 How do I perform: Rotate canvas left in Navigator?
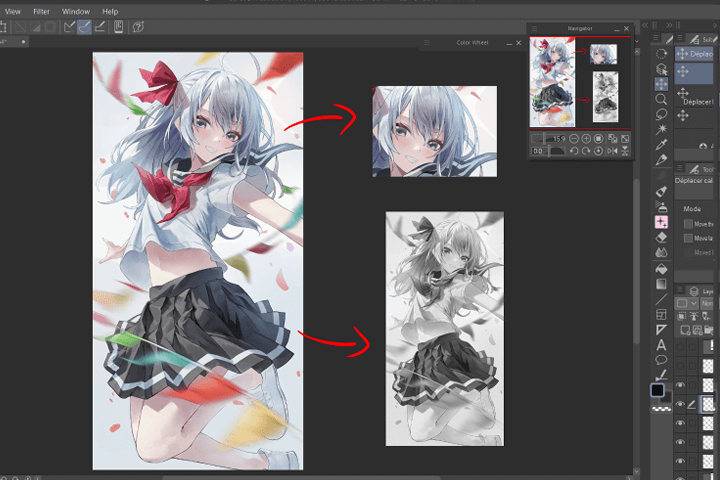click(574, 151)
